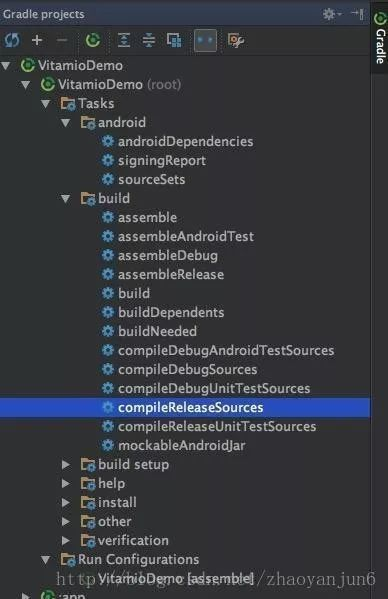
Task: Select the assembleDebug task
Action: pos(168,255)
